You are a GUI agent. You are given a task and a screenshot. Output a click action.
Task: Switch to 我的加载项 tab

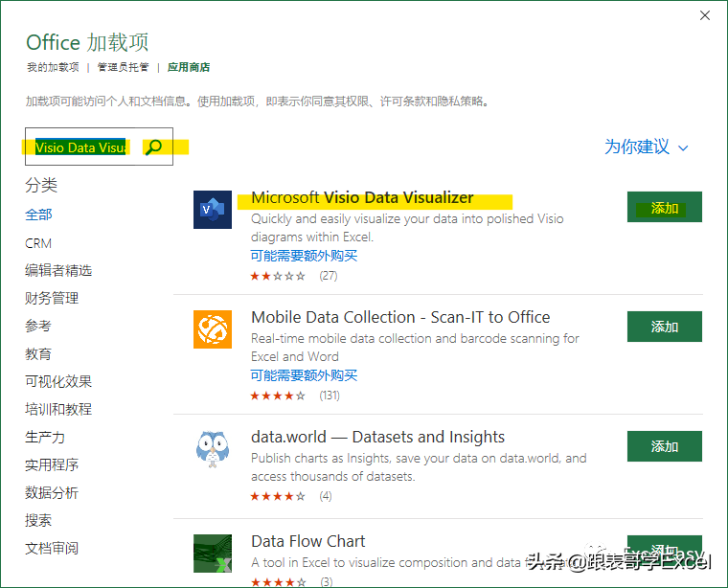coord(53,67)
